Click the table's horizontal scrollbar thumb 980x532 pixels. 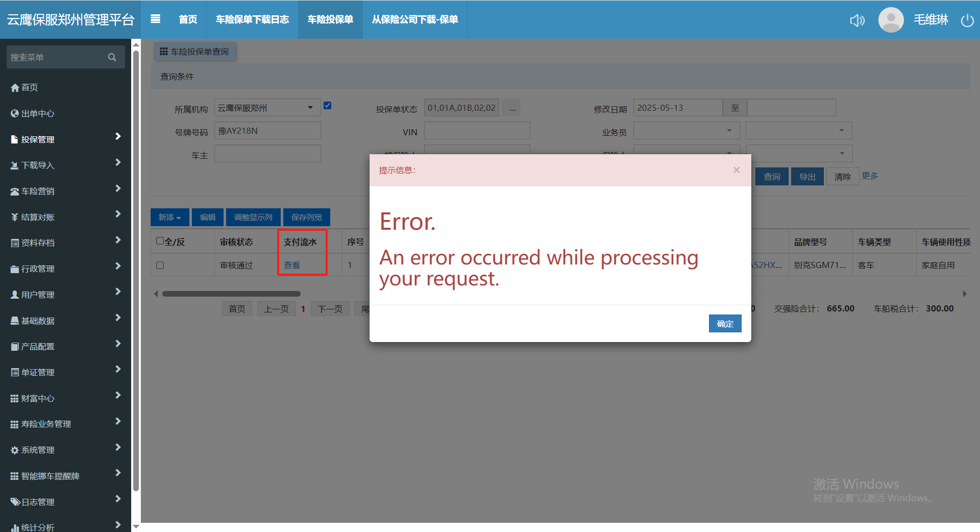click(x=231, y=294)
